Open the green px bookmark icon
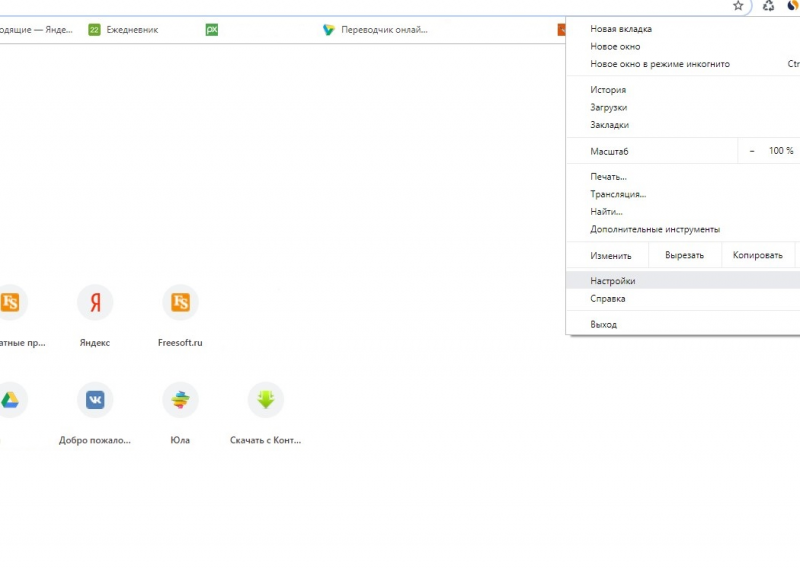 pos(212,30)
